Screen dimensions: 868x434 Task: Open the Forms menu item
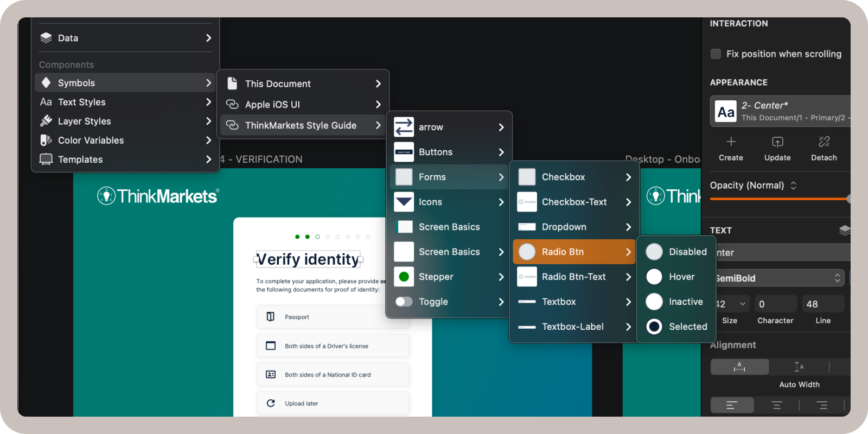point(449,177)
